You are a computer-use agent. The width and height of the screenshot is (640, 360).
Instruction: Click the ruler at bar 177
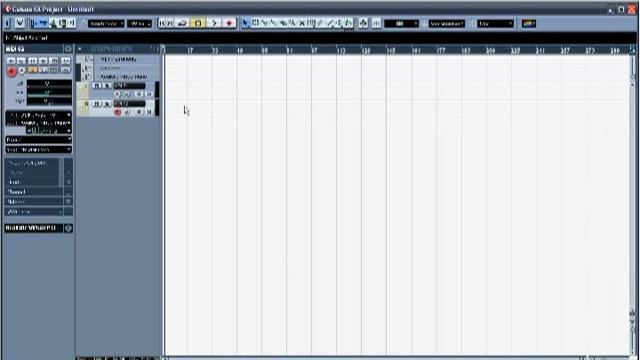click(441, 50)
